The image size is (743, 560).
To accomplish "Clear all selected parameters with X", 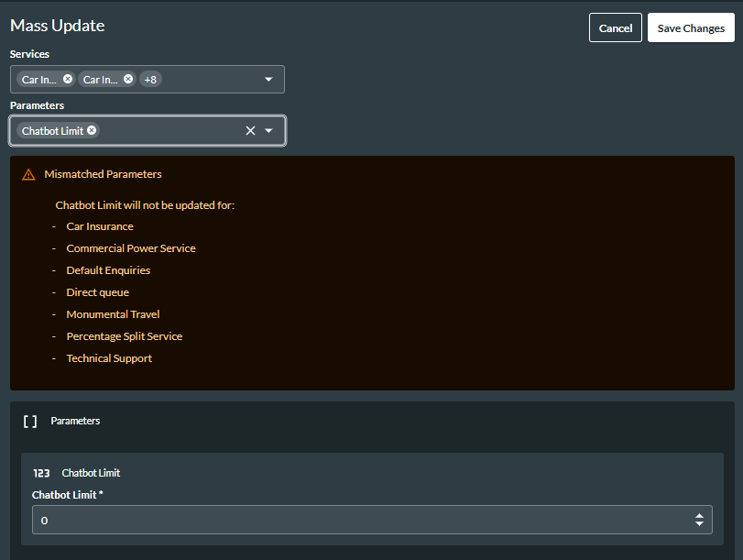I will pyautogui.click(x=250, y=130).
